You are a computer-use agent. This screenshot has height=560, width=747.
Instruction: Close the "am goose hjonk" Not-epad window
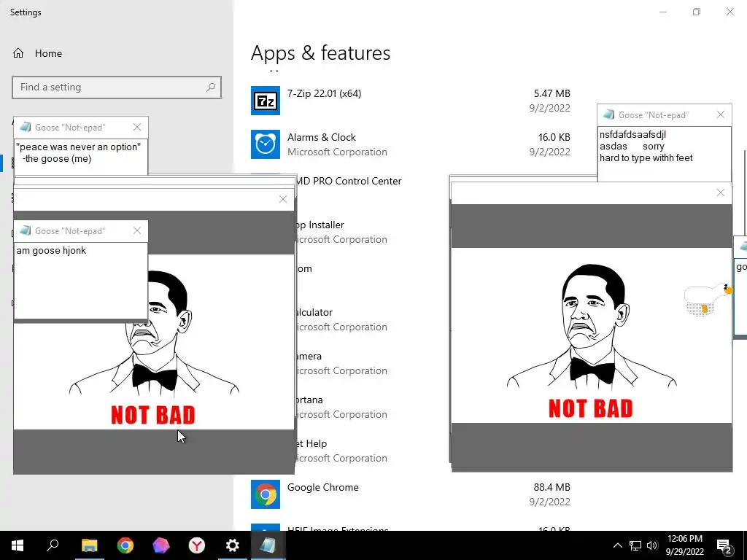click(x=137, y=231)
